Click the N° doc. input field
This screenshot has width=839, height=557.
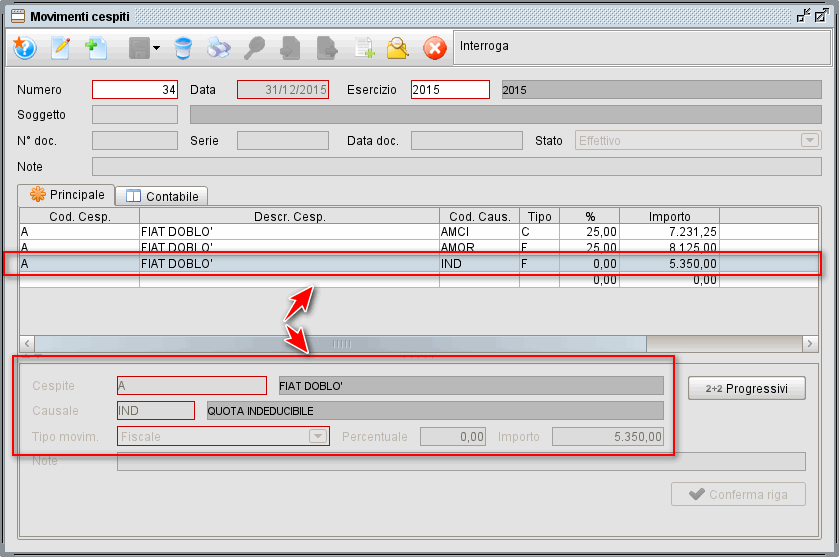tap(135, 141)
